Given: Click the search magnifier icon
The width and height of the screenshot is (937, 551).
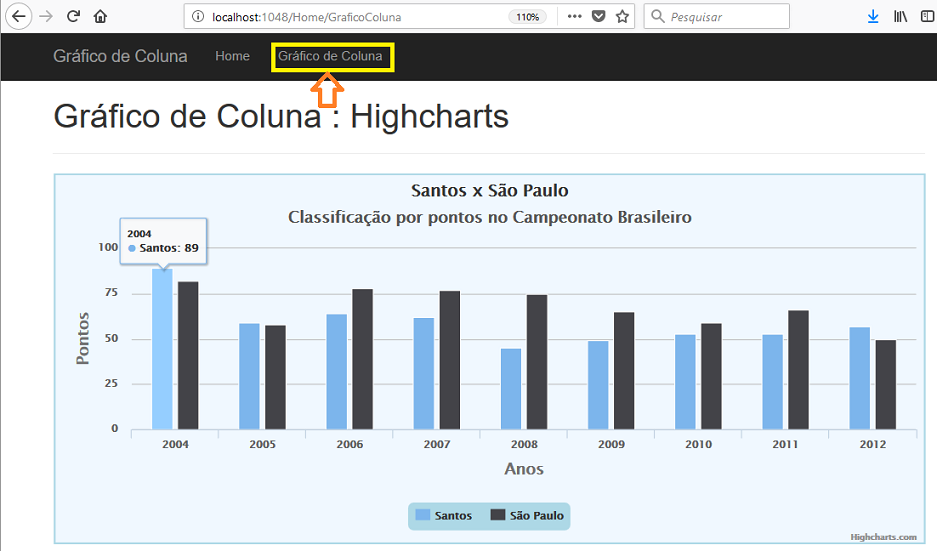Looking at the screenshot, I should pyautogui.click(x=657, y=16).
